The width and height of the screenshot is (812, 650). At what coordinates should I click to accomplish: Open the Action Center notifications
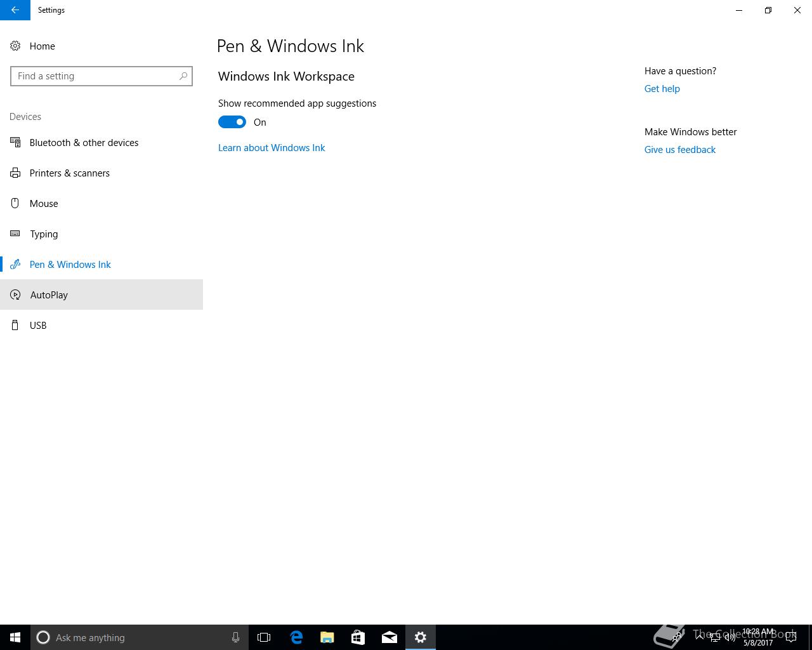791,637
